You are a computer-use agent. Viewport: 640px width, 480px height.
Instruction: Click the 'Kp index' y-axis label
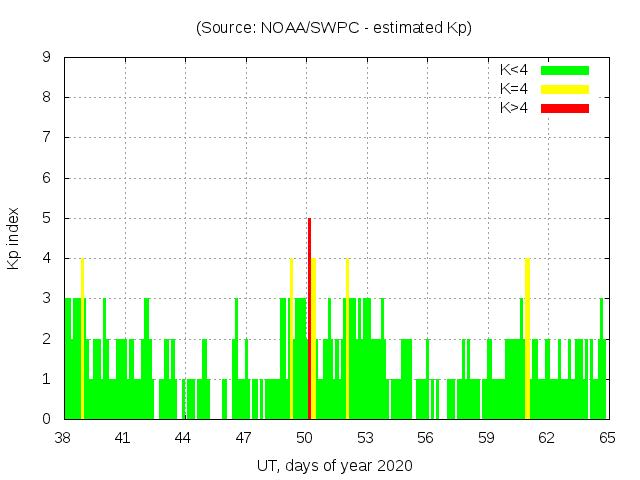[14, 238]
